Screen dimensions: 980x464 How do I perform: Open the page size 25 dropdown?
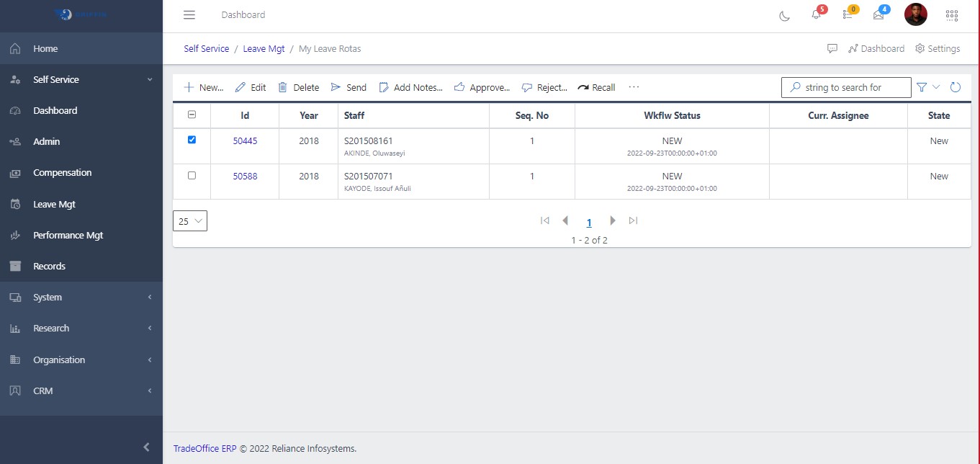coord(190,221)
